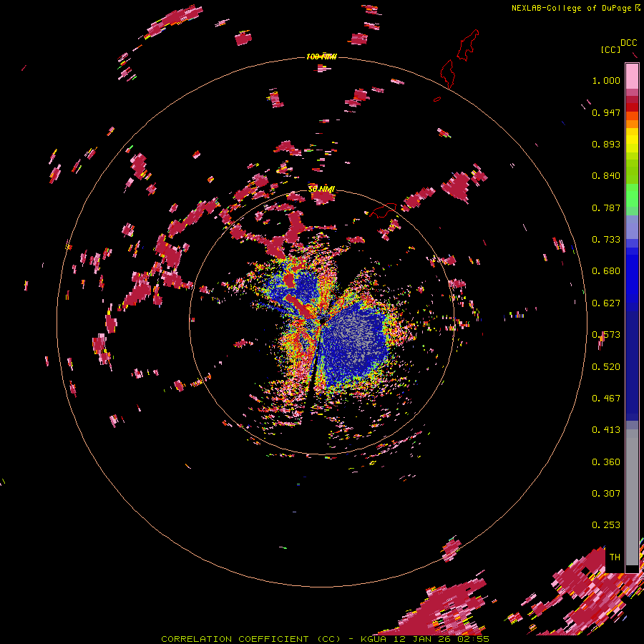Click the 0.520 color scale value
This screenshot has height=644, width=644.
coord(606,367)
